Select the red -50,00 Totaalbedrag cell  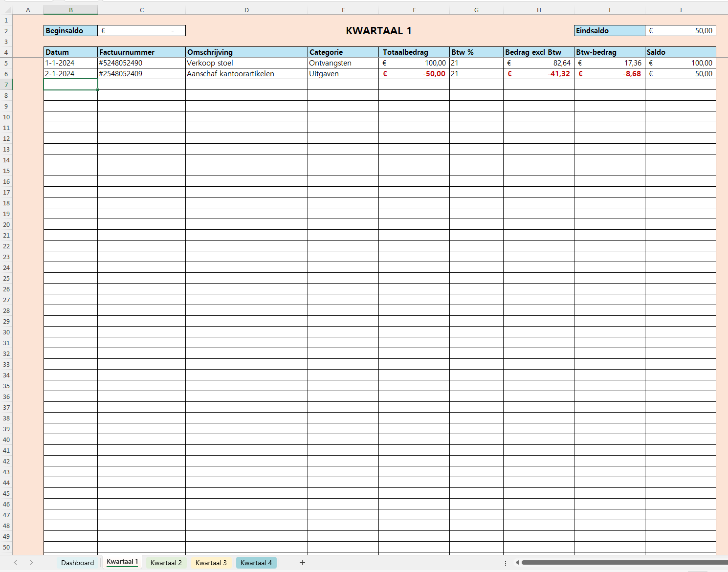(x=414, y=74)
